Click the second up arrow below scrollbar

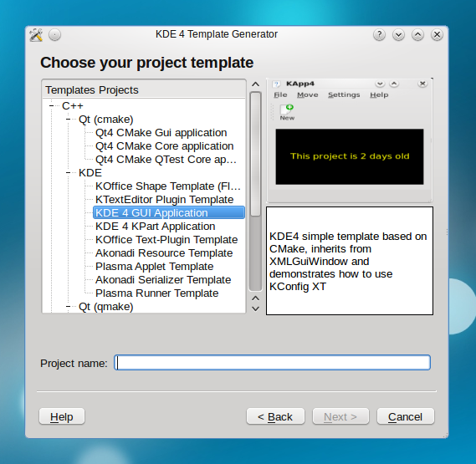coord(256,298)
